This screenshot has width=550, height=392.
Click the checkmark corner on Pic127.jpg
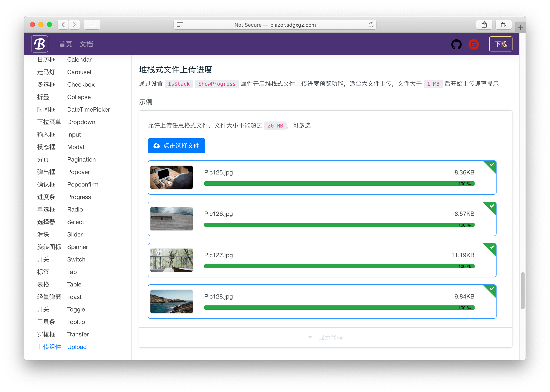pos(492,247)
